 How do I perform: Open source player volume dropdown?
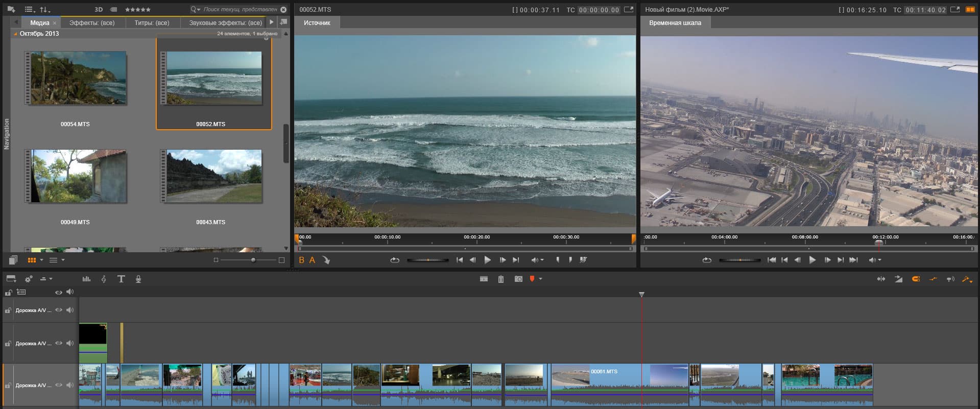tap(541, 260)
